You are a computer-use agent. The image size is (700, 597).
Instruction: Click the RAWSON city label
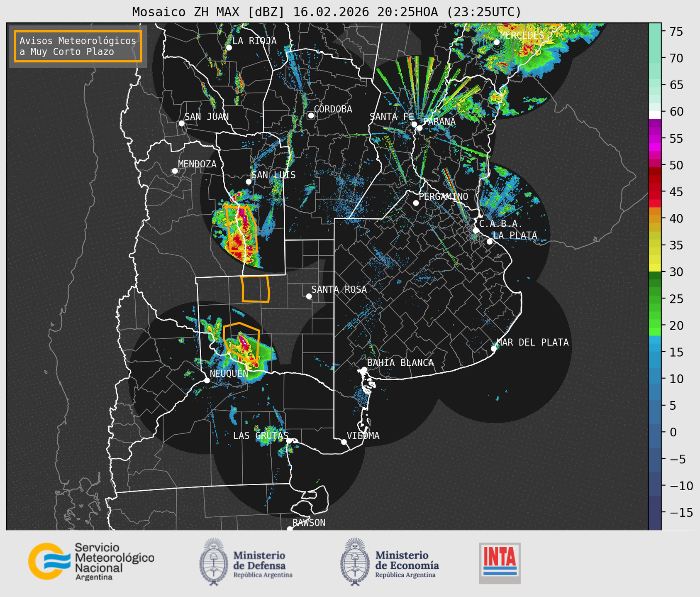309,523
